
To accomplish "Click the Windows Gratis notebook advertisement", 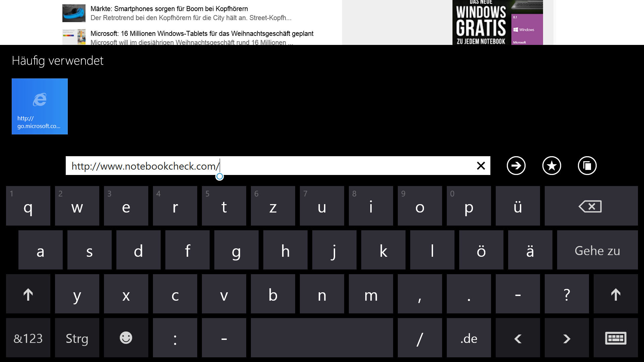I will [497, 22].
